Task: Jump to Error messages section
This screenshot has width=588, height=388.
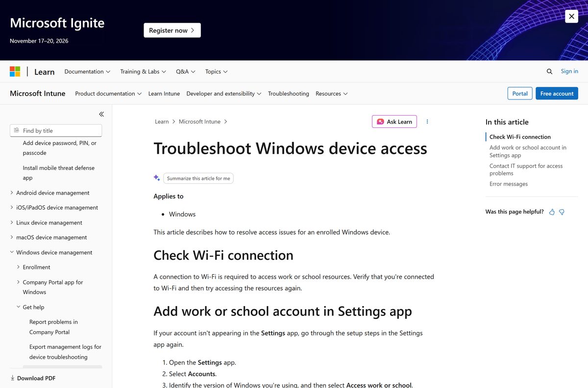Action: pyautogui.click(x=509, y=184)
